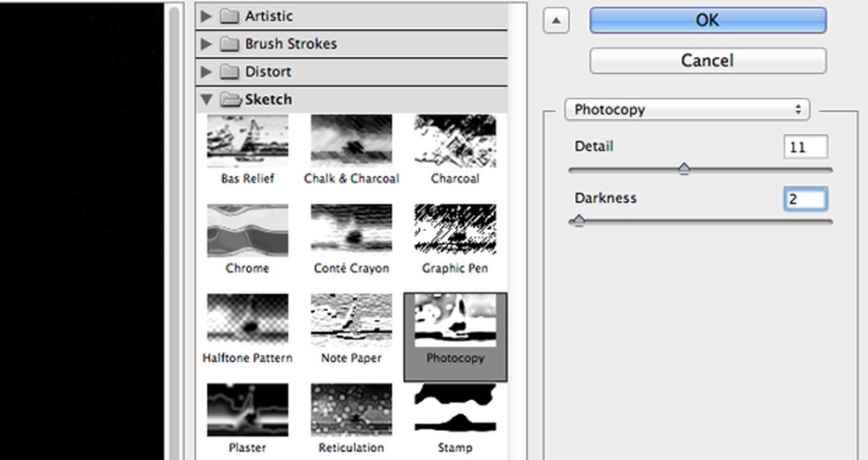This screenshot has height=460, width=868.
Task: Click the Artistic category label
Action: (269, 16)
